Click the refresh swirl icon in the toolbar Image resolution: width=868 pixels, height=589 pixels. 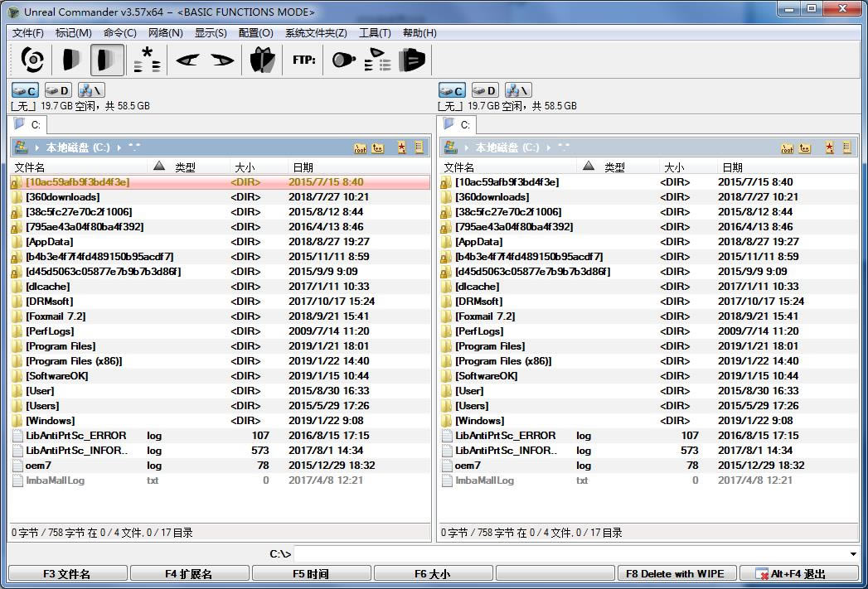(x=32, y=60)
